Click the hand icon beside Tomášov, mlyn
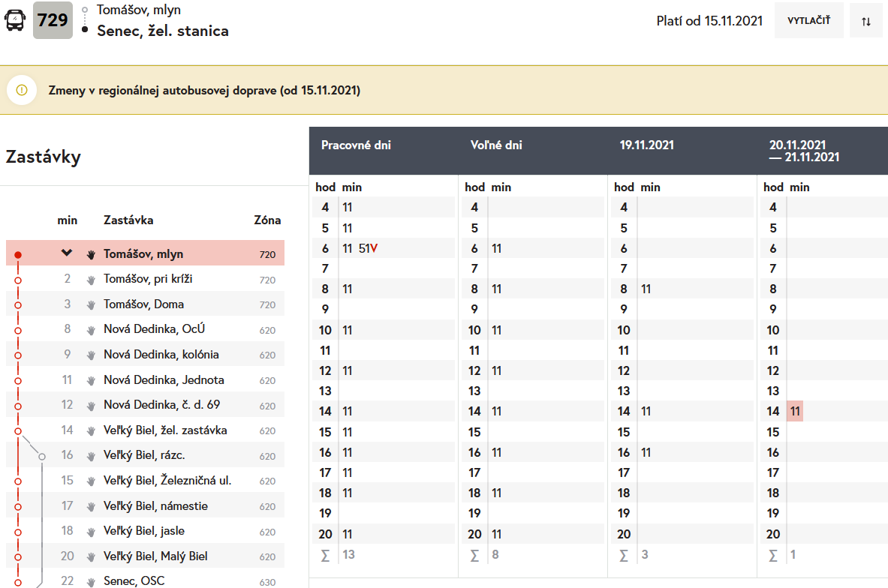 [x=92, y=254]
